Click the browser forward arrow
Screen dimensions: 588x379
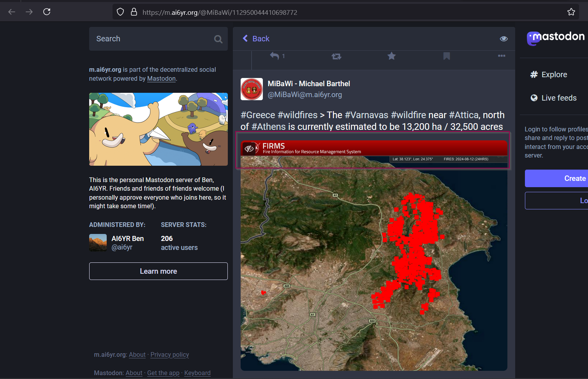[29, 12]
